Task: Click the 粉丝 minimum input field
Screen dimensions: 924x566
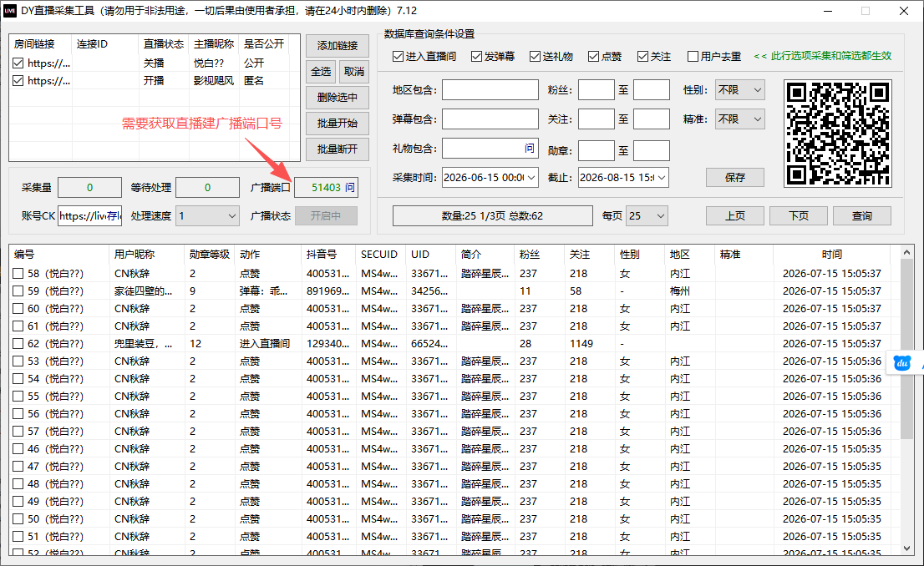Action: tap(597, 90)
